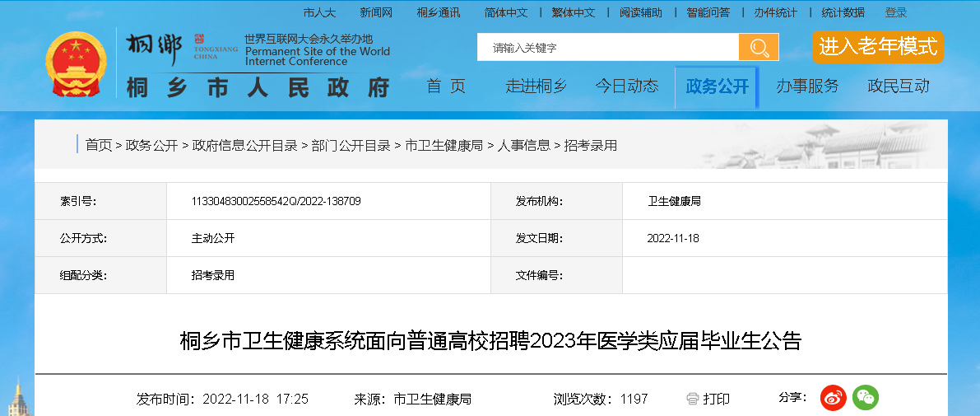
Task: Click the printer icon beside 打印
Action: point(692,399)
